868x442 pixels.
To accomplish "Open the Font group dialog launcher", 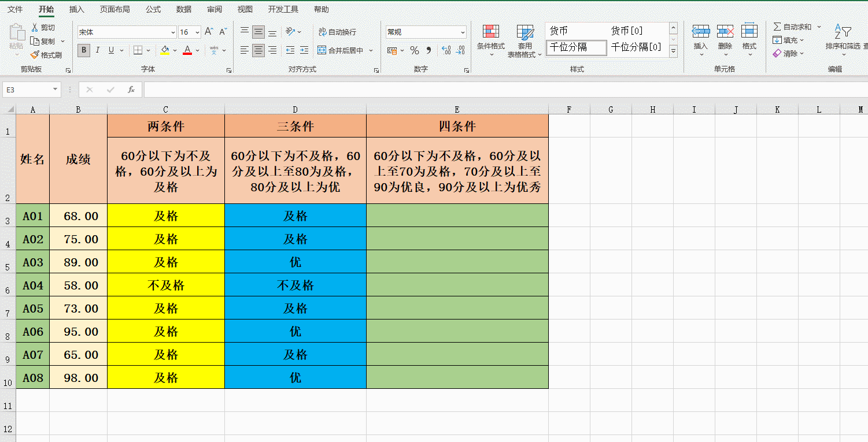I will click(x=228, y=70).
